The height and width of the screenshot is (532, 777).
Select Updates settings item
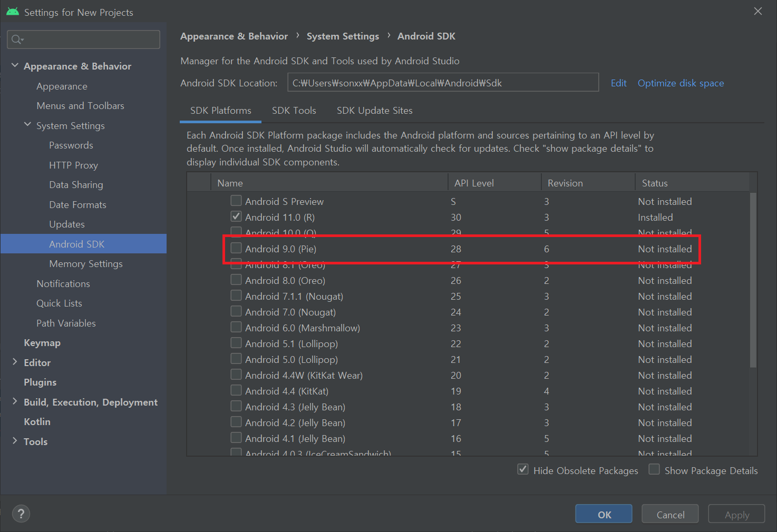[x=67, y=224]
